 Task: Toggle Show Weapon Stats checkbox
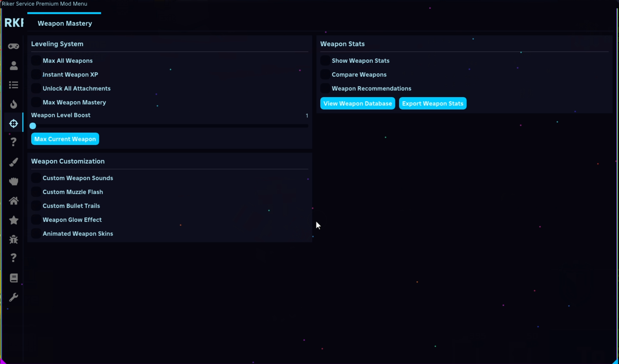pos(325,61)
